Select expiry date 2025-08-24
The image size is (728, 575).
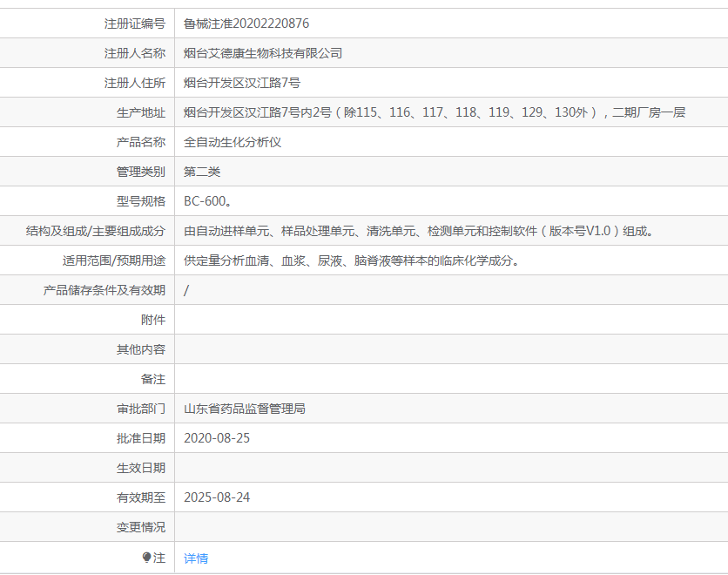[217, 498]
